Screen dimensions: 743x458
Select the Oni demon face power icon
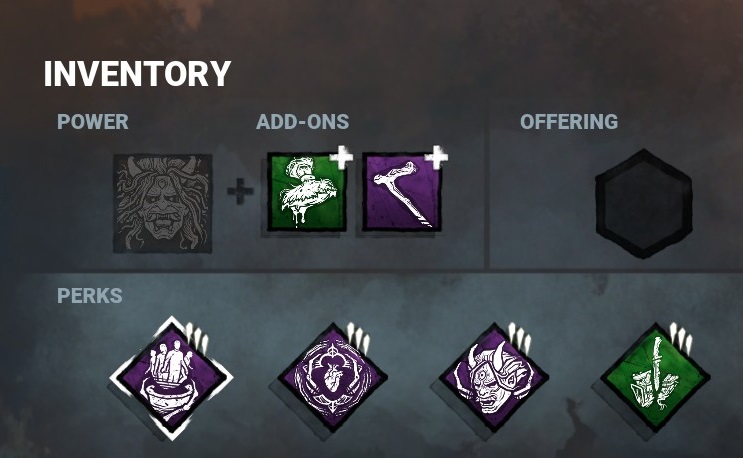click(x=163, y=203)
